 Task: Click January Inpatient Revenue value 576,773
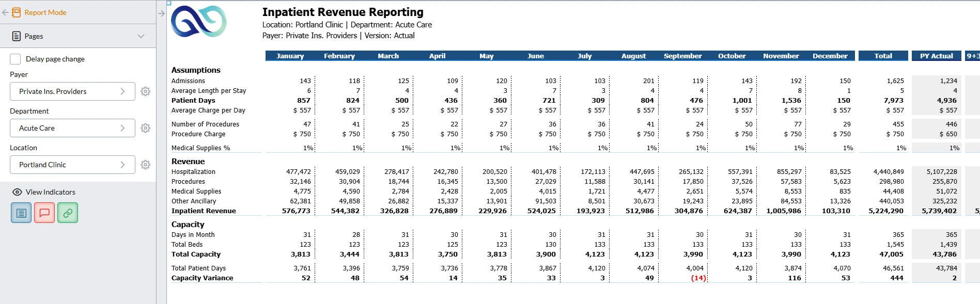pos(296,211)
